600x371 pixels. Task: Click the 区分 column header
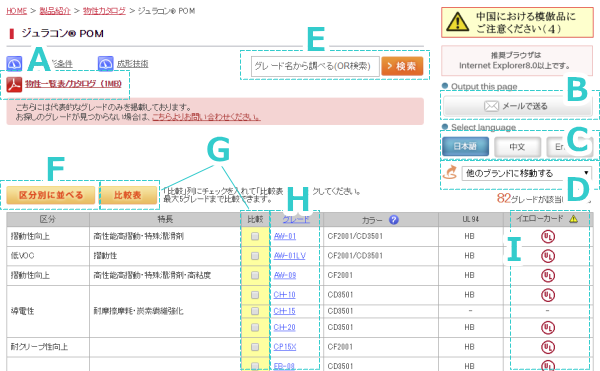(48, 220)
